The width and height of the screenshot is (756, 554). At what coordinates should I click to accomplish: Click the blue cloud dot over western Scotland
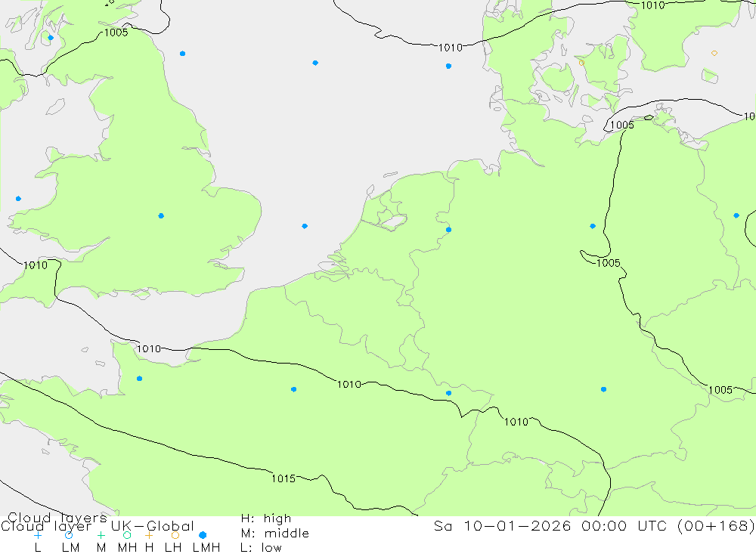51,38
